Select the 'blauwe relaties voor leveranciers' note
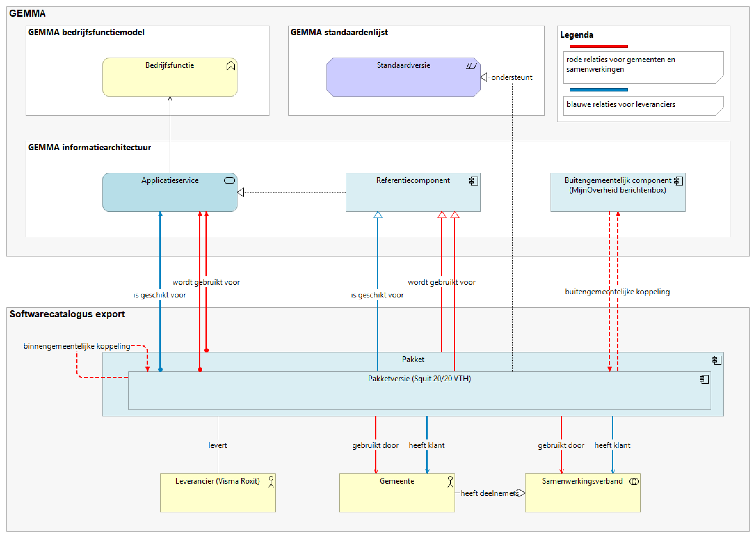 (643, 105)
